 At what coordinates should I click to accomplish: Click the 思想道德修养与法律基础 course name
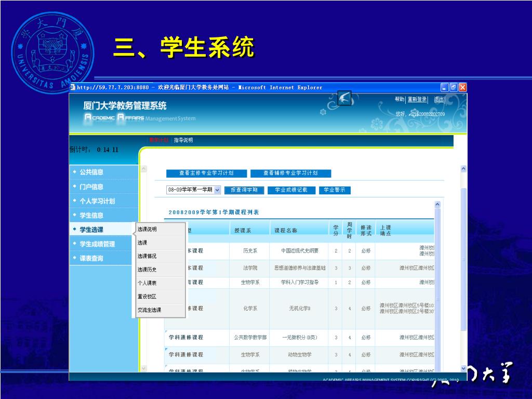click(x=300, y=268)
